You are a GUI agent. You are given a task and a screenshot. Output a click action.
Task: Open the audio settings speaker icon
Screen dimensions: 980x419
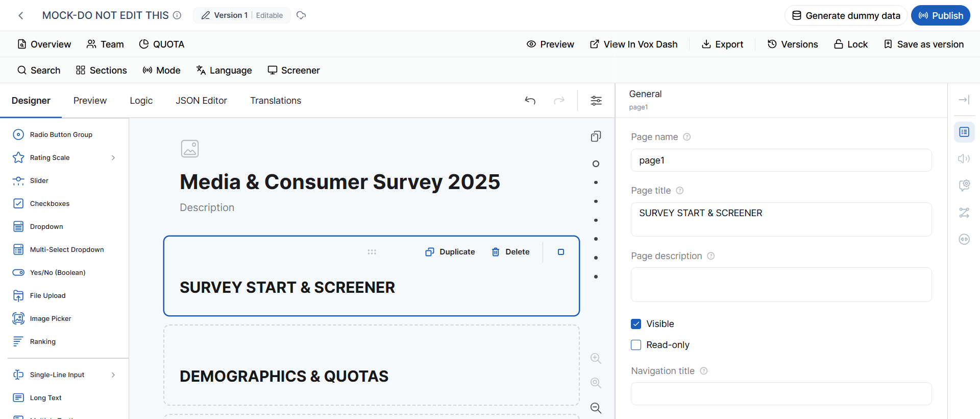(x=964, y=159)
